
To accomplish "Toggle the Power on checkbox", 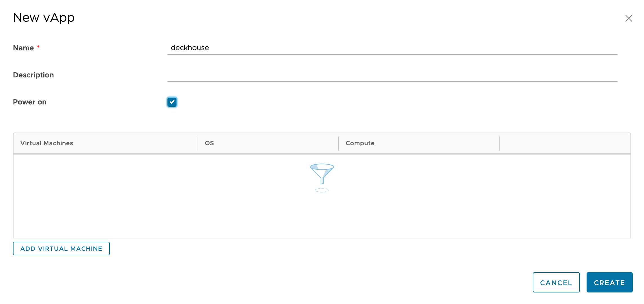I will (x=172, y=102).
